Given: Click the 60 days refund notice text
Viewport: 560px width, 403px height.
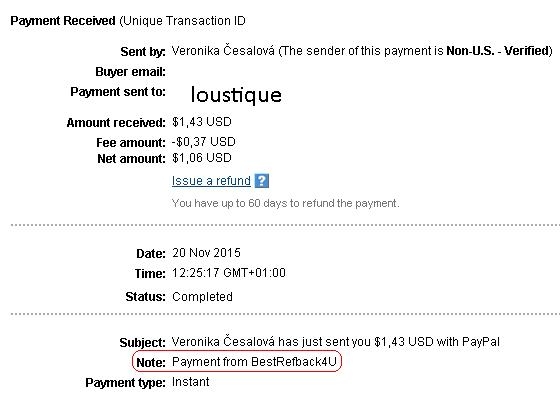Looking at the screenshot, I should point(285,203).
